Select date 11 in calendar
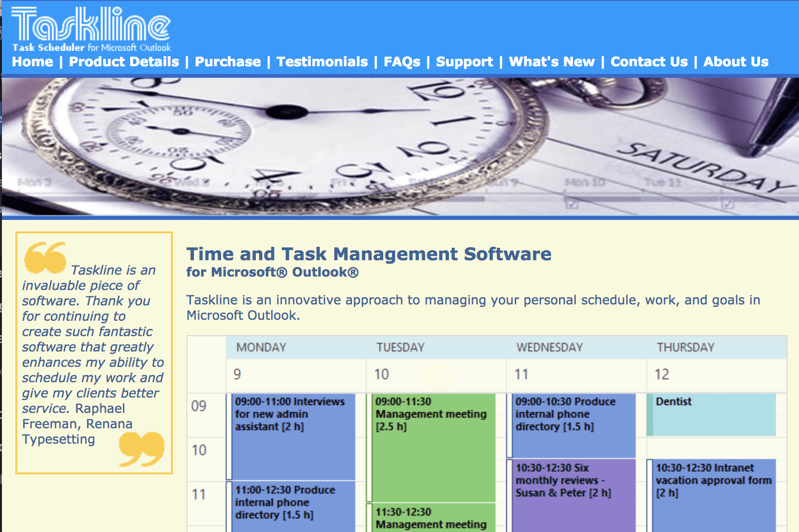Viewport: 799px width, 532px height. 521,375
